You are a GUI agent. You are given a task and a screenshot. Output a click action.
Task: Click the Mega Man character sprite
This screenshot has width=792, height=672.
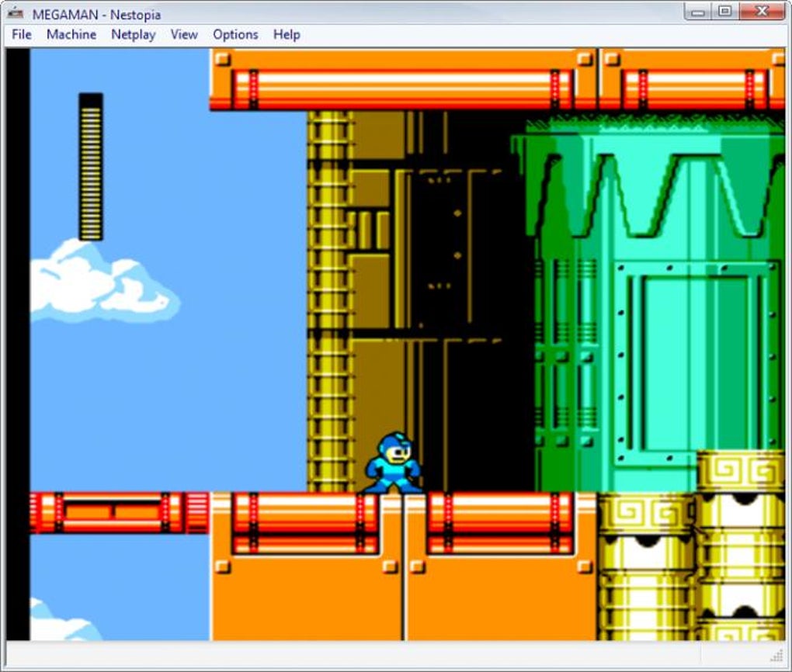coord(394,462)
